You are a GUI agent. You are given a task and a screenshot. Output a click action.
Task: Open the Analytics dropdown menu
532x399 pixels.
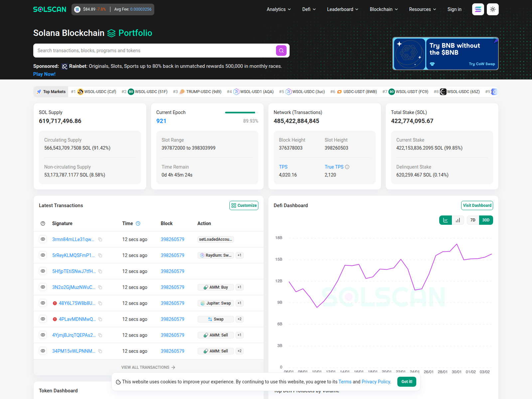[x=278, y=9]
